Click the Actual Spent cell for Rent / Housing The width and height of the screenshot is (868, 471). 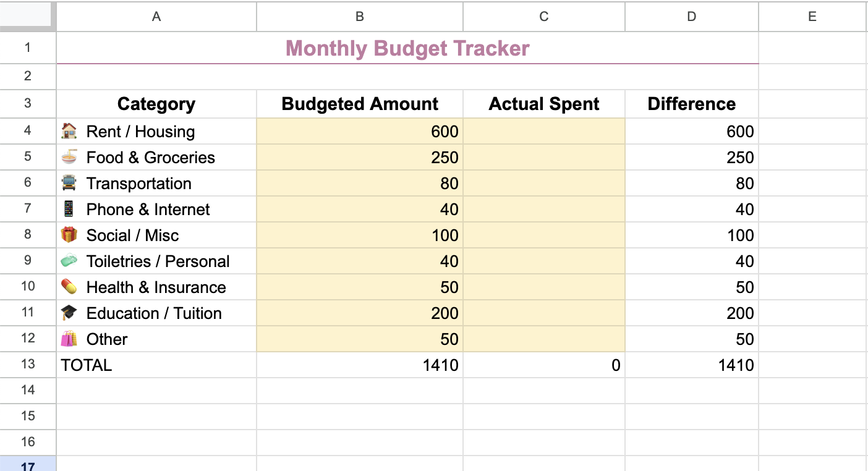(x=543, y=131)
